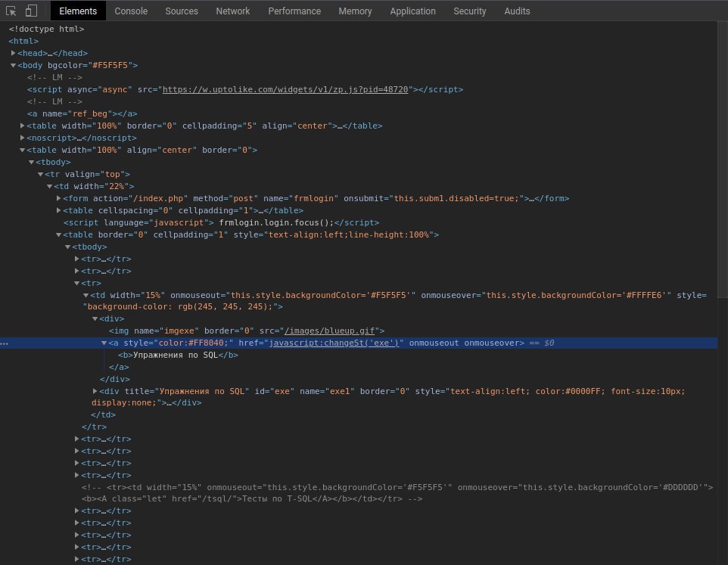
Task: Expand the table cellspacing="0" cellpadding="1" element
Action: pos(59,210)
